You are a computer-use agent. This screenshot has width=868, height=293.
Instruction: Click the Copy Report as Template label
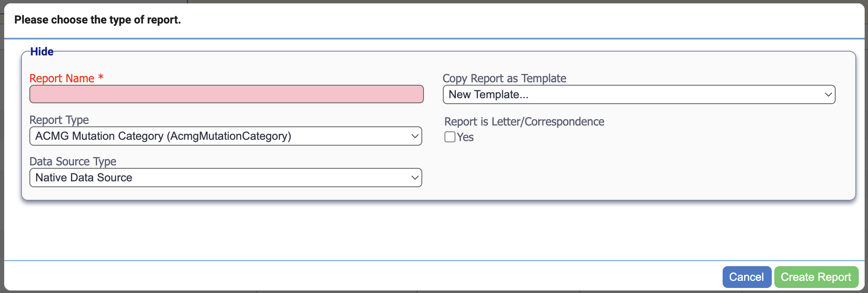[x=504, y=78]
